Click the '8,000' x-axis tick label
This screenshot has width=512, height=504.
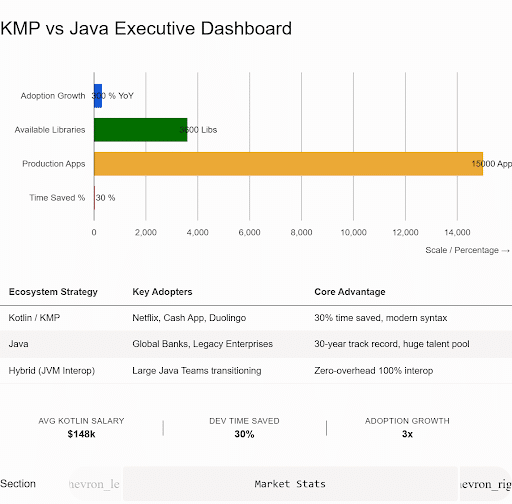(301, 232)
